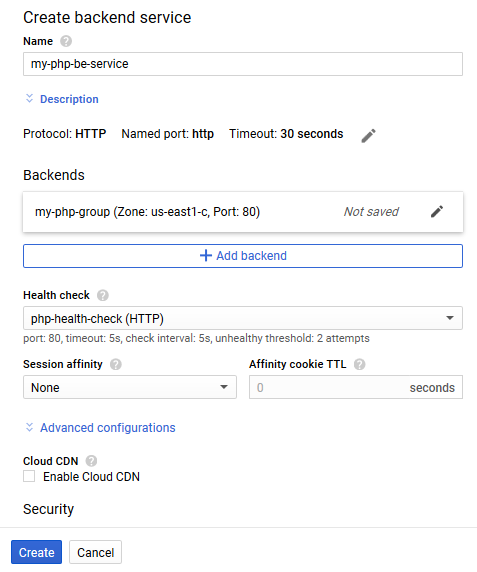Image resolution: width=477 pixels, height=572 pixels.
Task: Open Health check help tooltip icon
Action: point(103,295)
